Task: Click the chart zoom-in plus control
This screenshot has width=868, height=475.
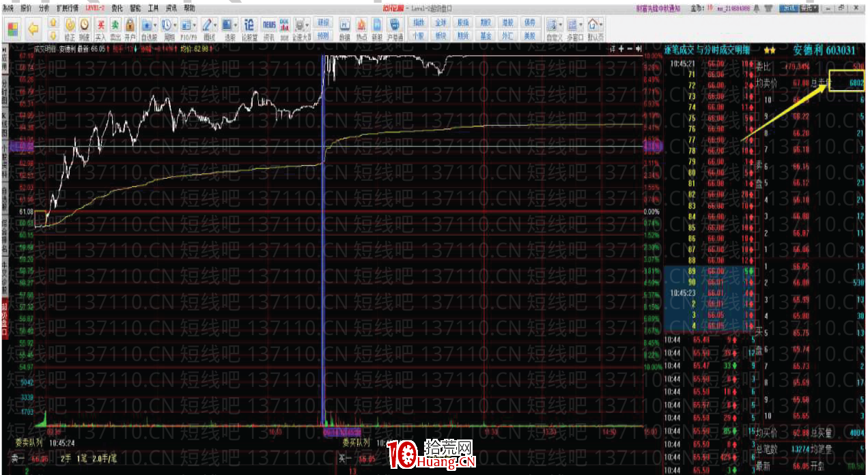Action: (x=621, y=49)
